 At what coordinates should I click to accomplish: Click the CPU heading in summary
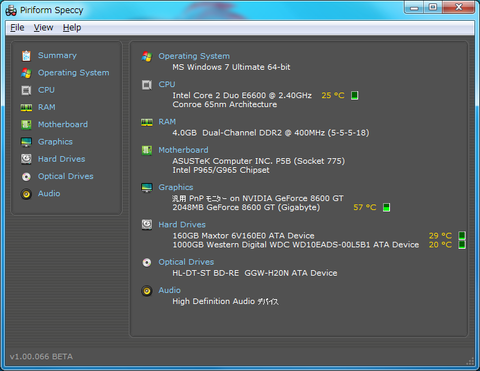[x=167, y=85]
